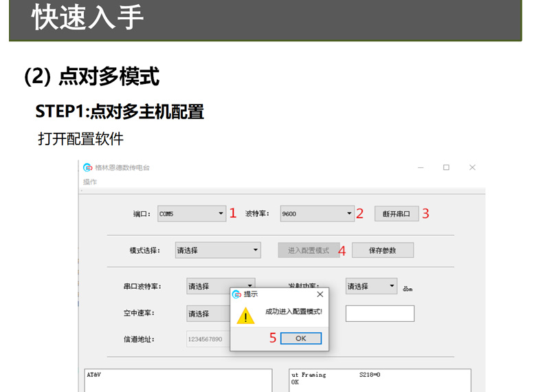Click the AT&V command text box
This screenshot has height=392, width=543.
tap(178, 380)
